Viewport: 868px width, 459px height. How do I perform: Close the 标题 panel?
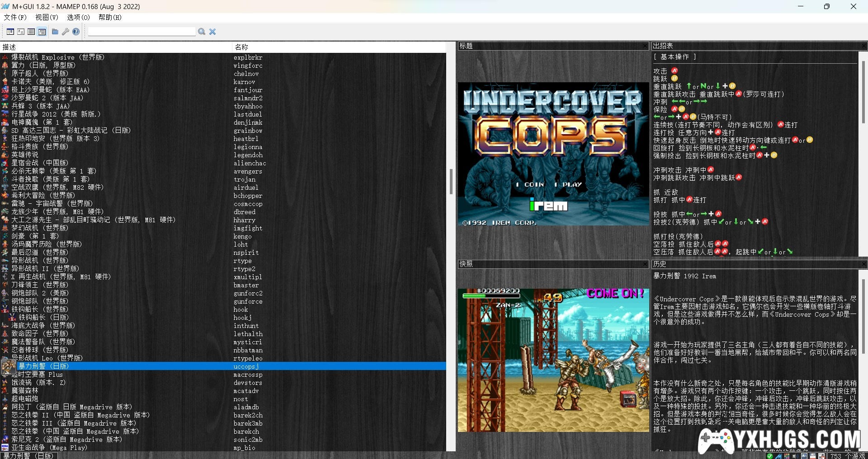[645, 46]
